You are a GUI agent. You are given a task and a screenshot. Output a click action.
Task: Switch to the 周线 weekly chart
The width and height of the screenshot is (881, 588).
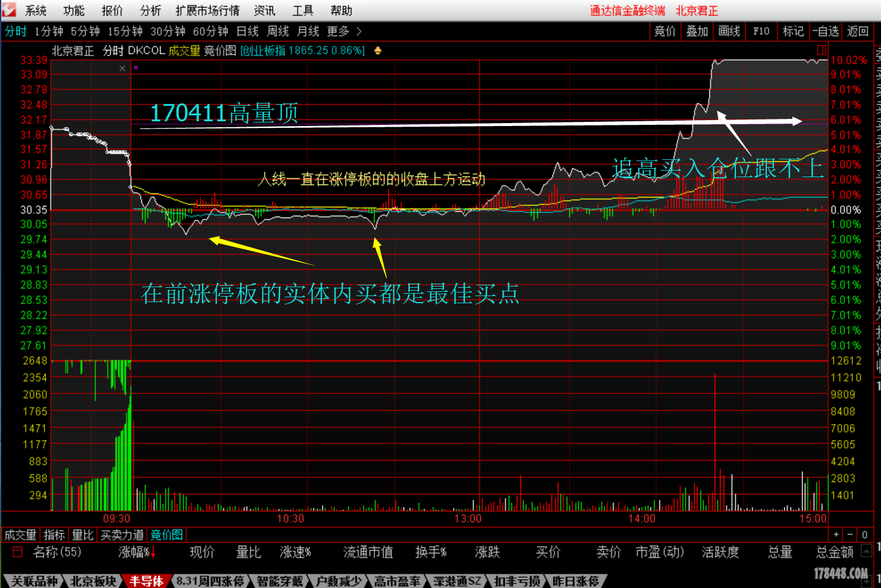[x=278, y=31]
